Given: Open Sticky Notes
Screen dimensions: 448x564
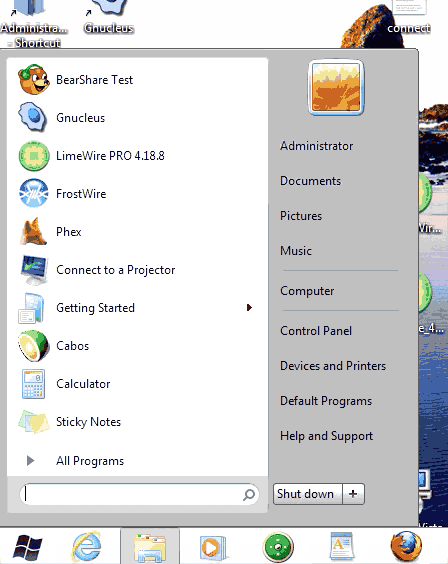Looking at the screenshot, I should (x=88, y=422).
